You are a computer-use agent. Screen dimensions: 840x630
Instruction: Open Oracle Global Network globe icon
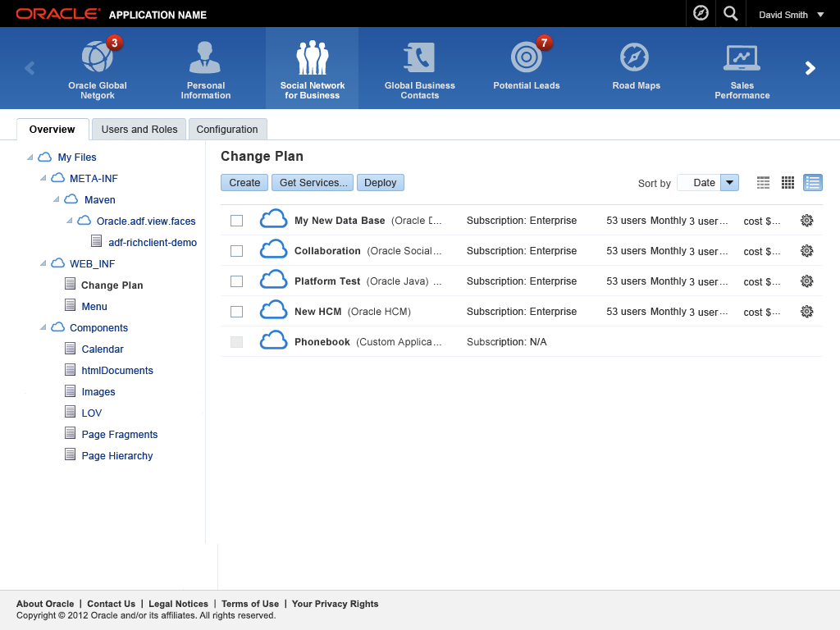pos(98,57)
